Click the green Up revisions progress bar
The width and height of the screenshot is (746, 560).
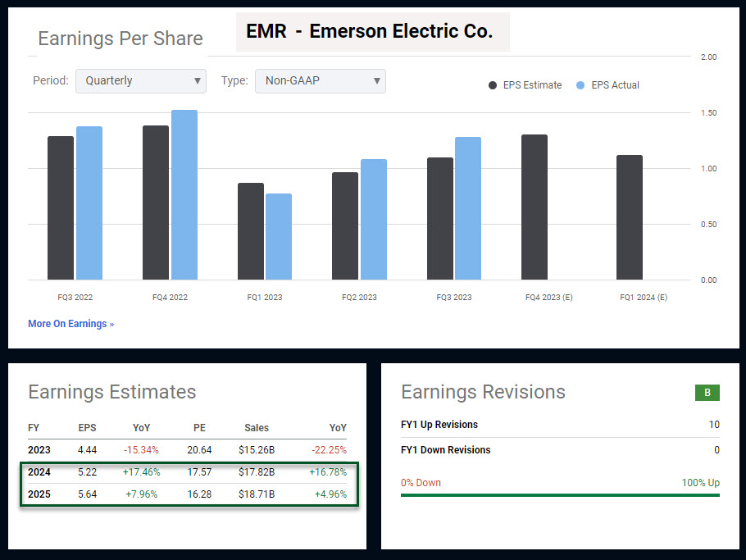560,495
